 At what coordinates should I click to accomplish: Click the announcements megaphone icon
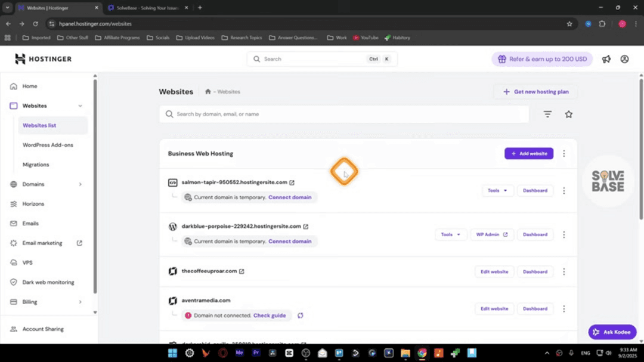pos(606,58)
